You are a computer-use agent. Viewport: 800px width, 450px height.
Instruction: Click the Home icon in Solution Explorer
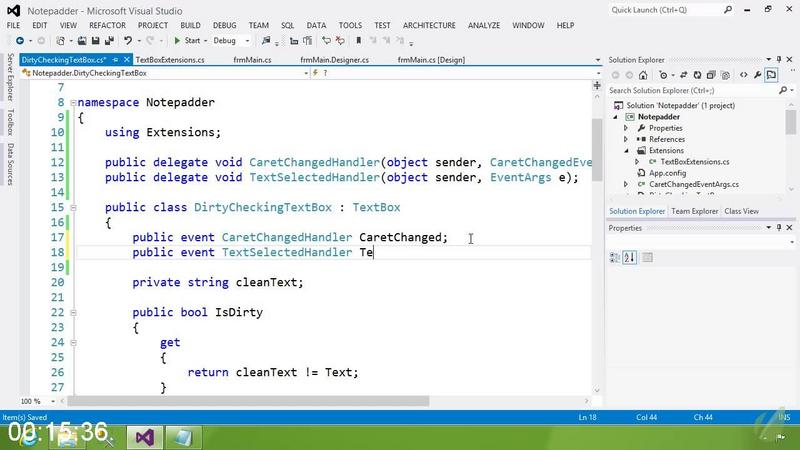643,75
